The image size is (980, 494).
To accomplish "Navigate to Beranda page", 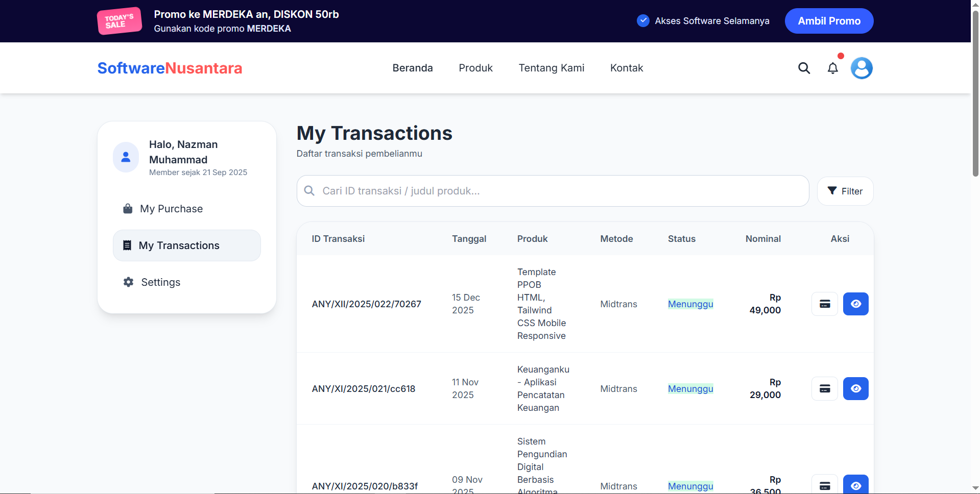I will [x=412, y=68].
